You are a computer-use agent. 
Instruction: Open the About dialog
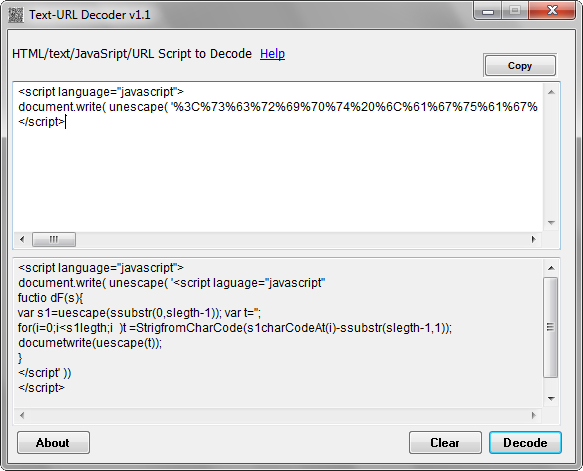[53, 443]
